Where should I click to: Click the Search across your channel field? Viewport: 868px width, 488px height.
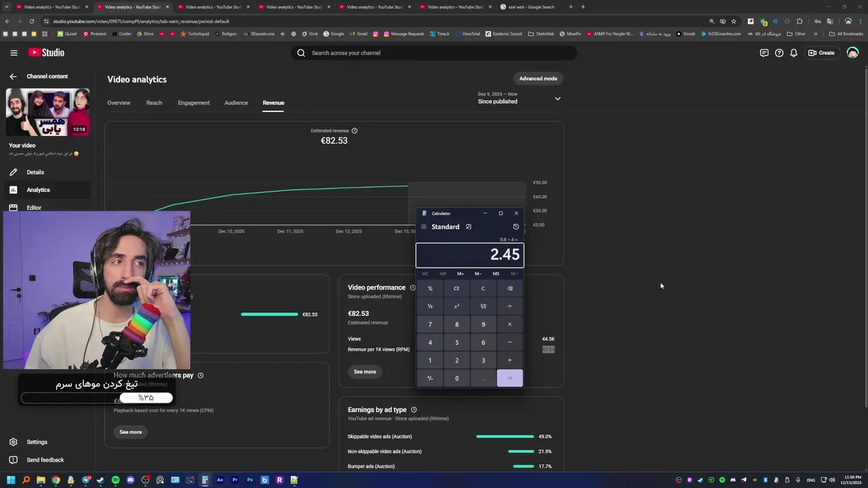[434, 53]
